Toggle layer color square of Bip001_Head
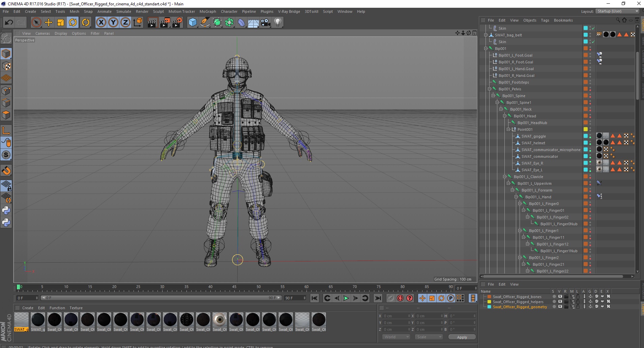The image size is (644, 348). pos(586,116)
